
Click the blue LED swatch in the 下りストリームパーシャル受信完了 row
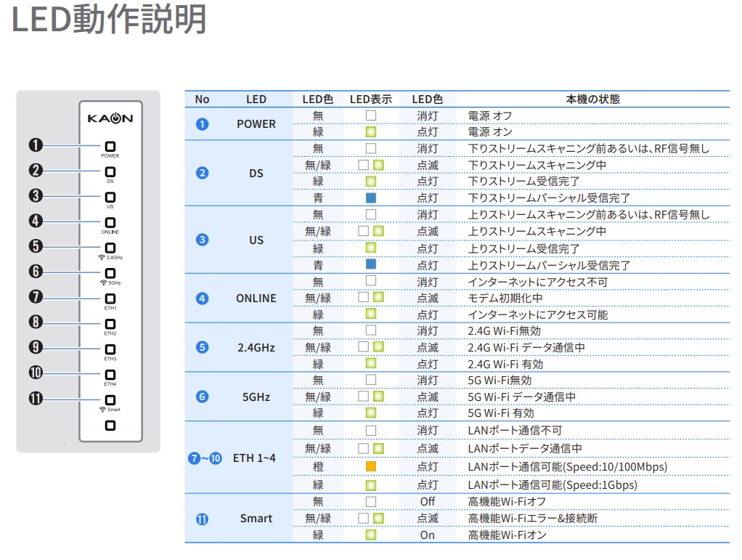[371, 198]
